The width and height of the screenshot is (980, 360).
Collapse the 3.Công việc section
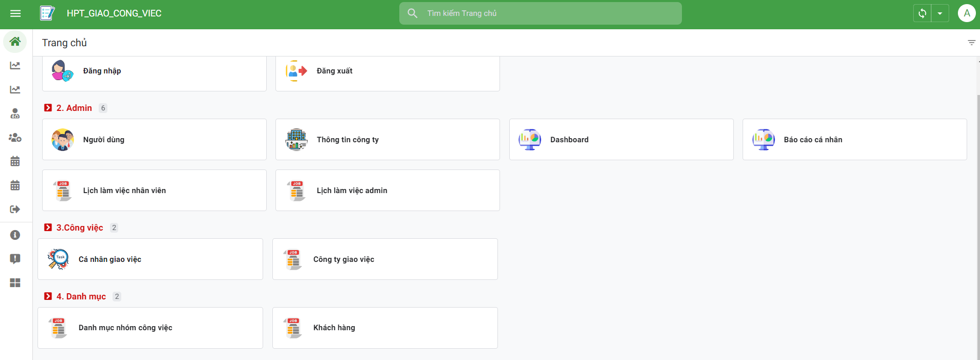[48, 228]
